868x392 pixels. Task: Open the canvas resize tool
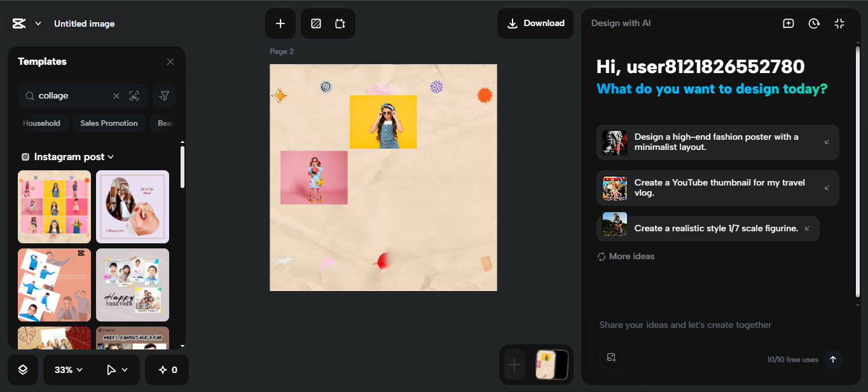tap(340, 24)
